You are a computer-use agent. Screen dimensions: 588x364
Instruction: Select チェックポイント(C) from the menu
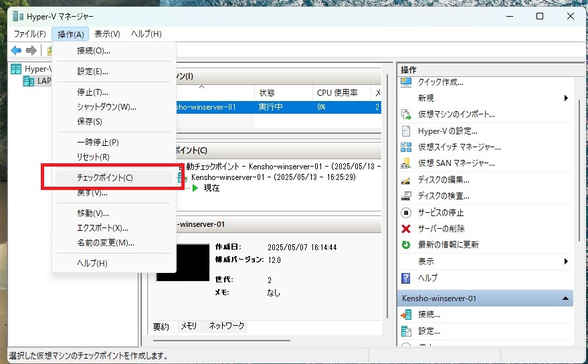pos(105,178)
